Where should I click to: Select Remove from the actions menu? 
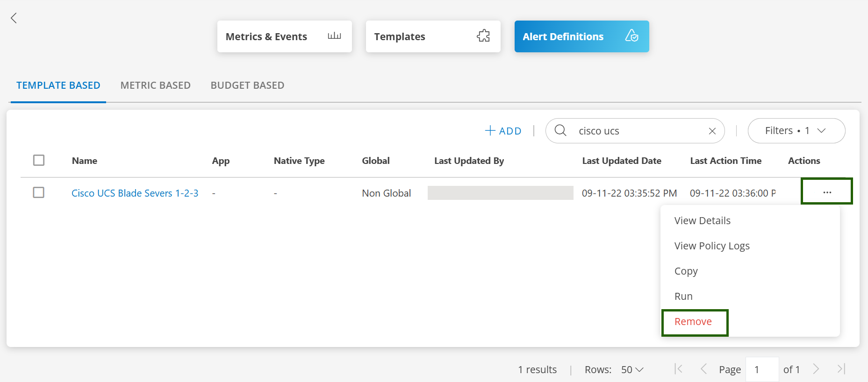click(x=693, y=322)
